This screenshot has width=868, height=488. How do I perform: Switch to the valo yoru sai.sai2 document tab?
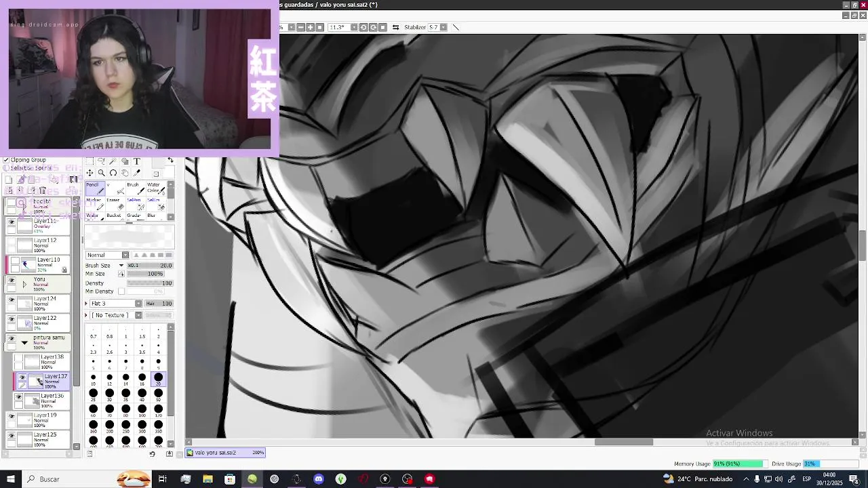225,453
